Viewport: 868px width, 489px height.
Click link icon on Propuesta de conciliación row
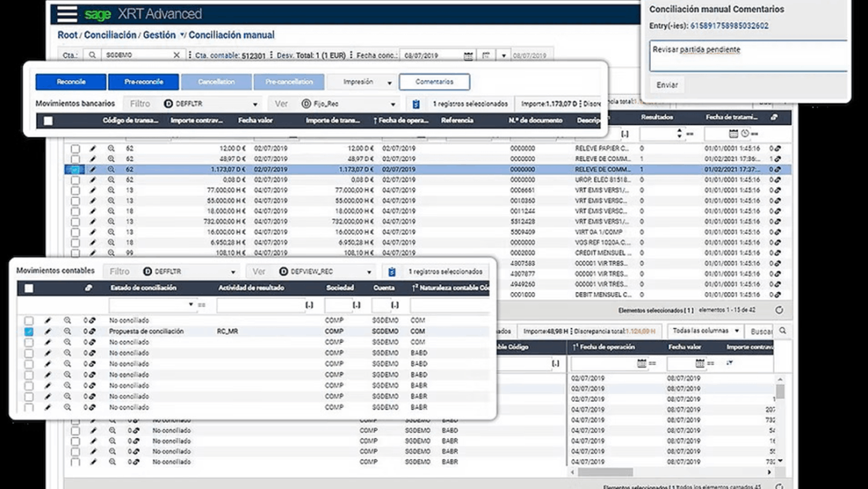(x=92, y=331)
